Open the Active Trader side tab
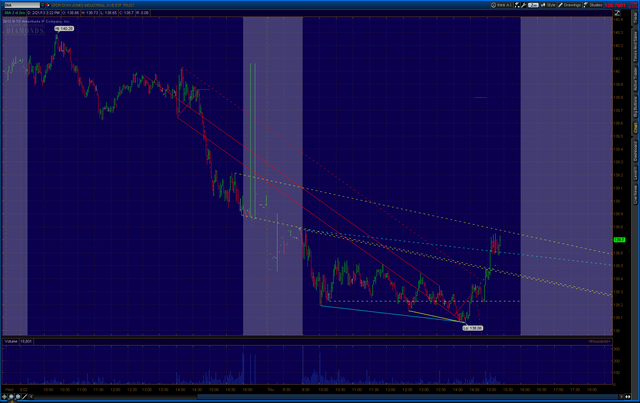This screenshot has height=403, width=640. point(635,79)
